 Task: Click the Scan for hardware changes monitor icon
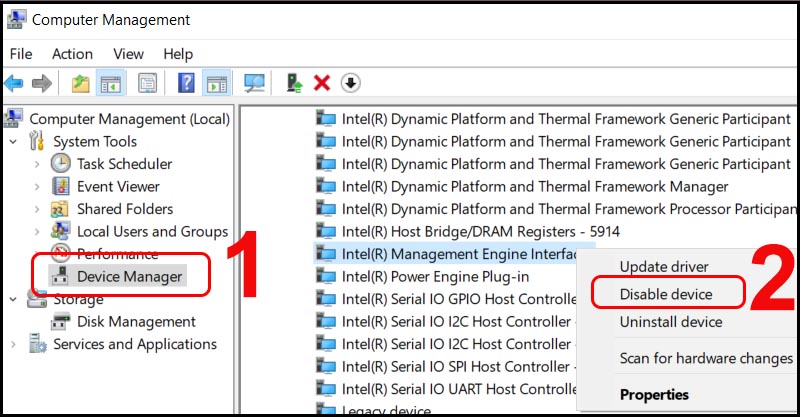(x=255, y=83)
